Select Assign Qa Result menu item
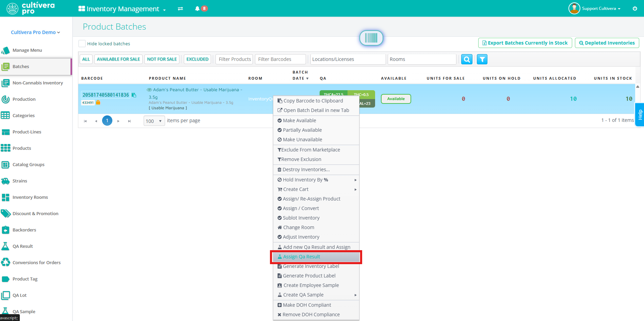This screenshot has width=644, height=321. (x=316, y=257)
